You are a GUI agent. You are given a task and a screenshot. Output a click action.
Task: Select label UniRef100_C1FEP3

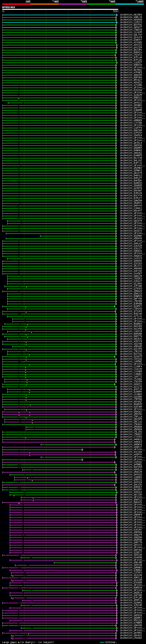tap(131, 572)
